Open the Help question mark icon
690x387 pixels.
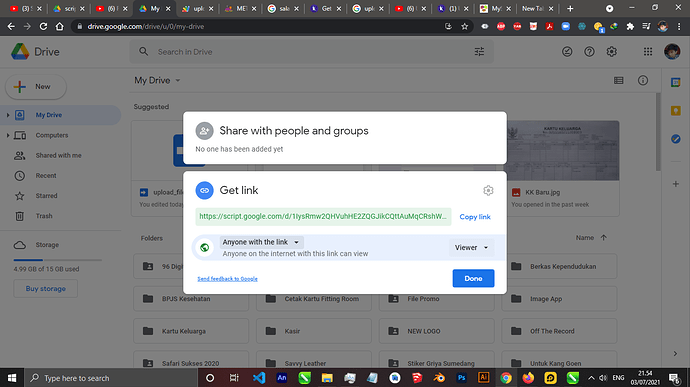pos(589,52)
